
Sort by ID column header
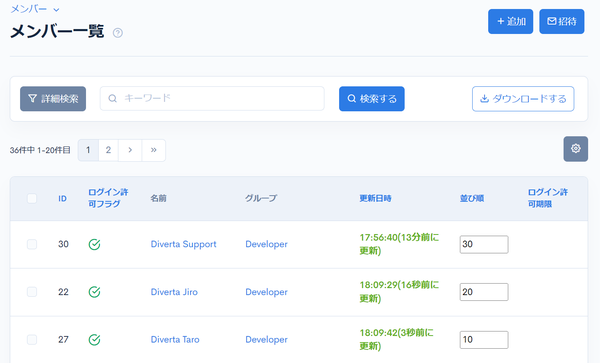(x=62, y=199)
